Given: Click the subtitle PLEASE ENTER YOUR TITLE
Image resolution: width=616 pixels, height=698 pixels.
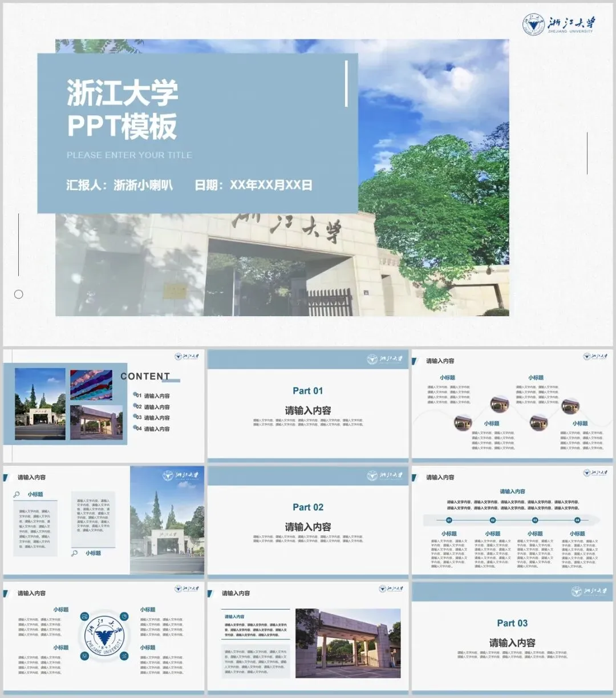Looking at the screenshot, I should click(x=129, y=155).
